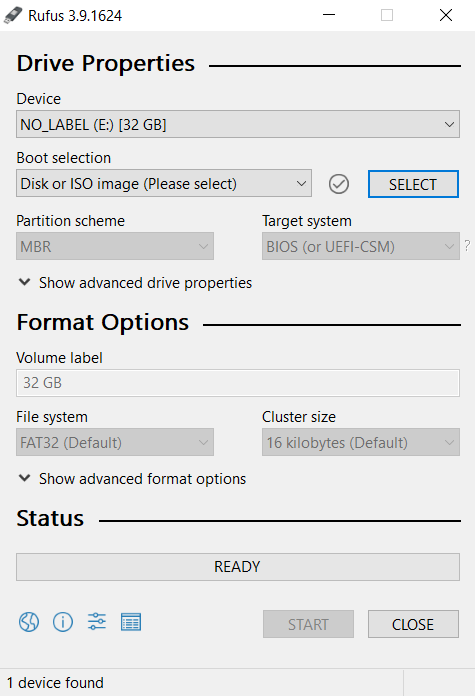Show the About info icon
The width and height of the screenshot is (475, 696).
(63, 622)
